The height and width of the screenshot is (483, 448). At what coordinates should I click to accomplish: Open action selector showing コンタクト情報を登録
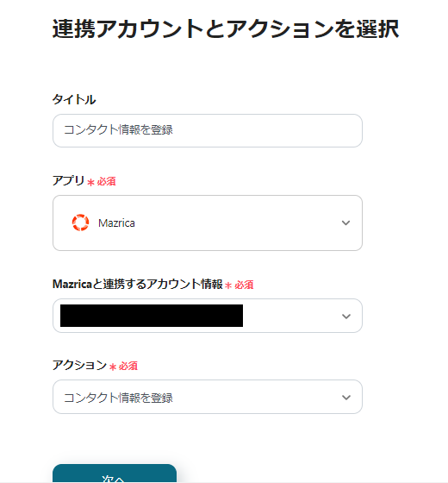point(208,397)
